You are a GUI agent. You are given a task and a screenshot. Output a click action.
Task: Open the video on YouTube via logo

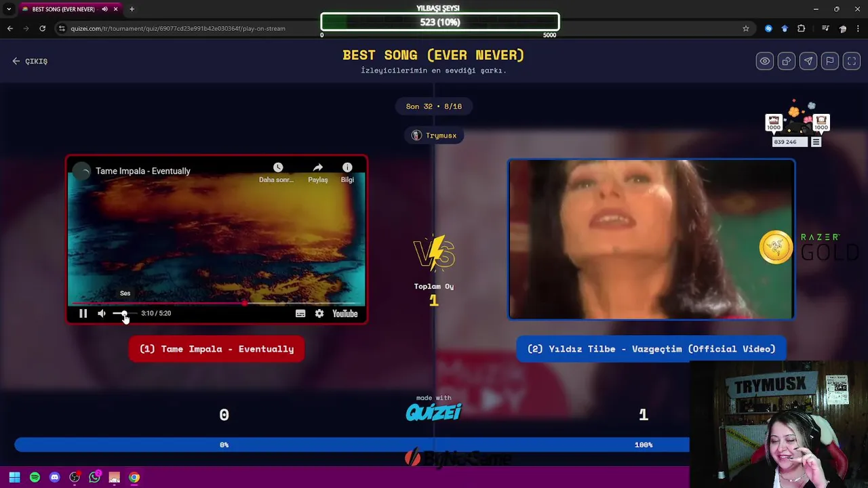[x=344, y=313]
